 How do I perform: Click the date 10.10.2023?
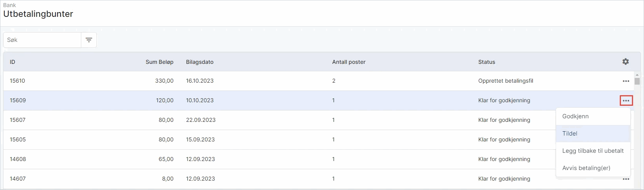click(x=200, y=100)
